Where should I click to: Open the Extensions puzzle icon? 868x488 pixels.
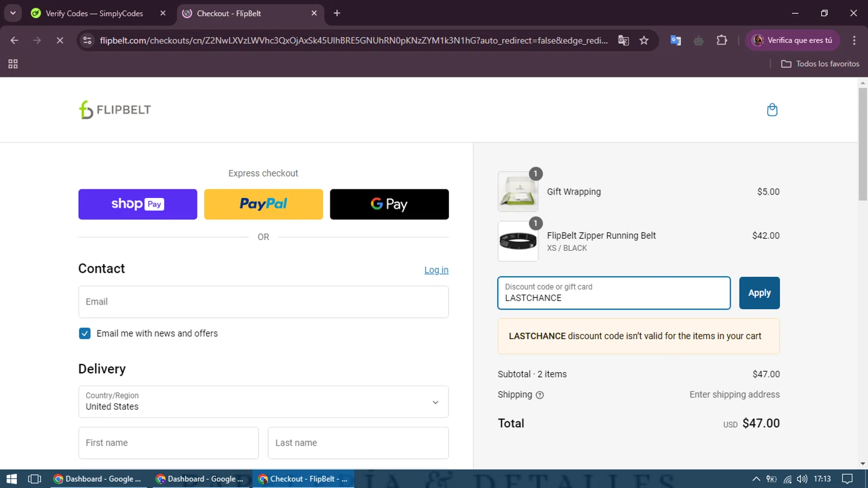coord(722,41)
